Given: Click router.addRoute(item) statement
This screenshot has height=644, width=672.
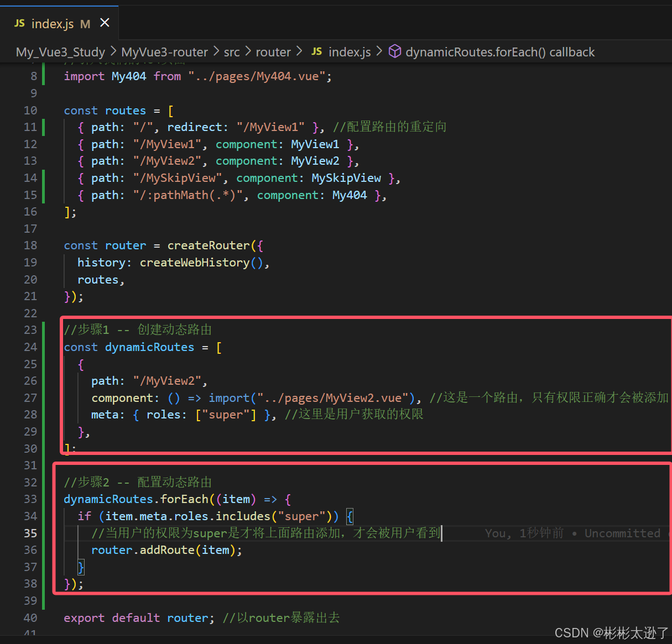Looking at the screenshot, I should tap(167, 550).
